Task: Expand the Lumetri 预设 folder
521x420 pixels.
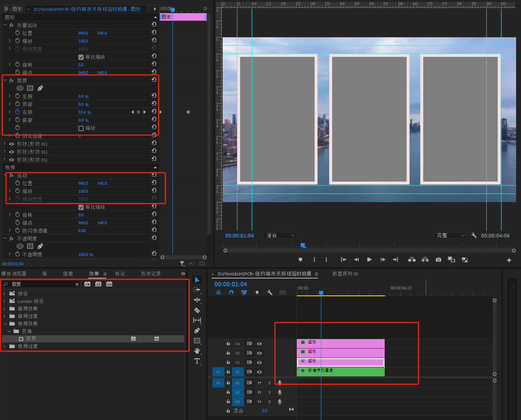Action: pos(5,301)
